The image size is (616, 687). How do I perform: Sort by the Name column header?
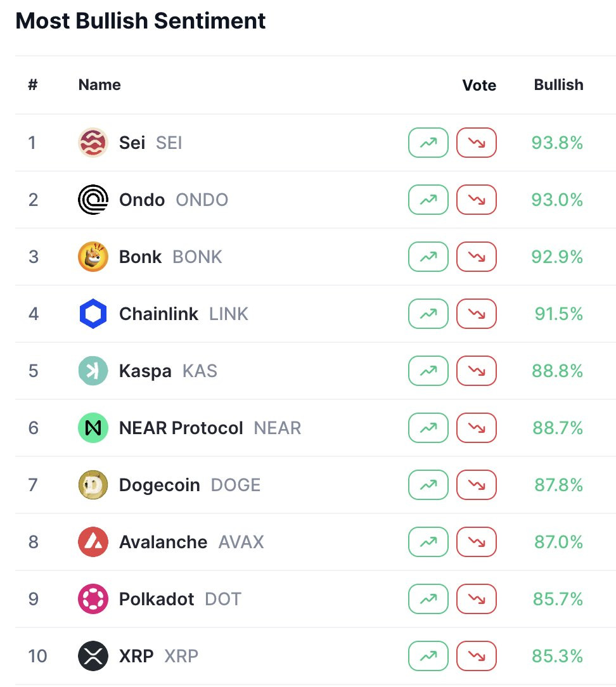[x=99, y=85]
